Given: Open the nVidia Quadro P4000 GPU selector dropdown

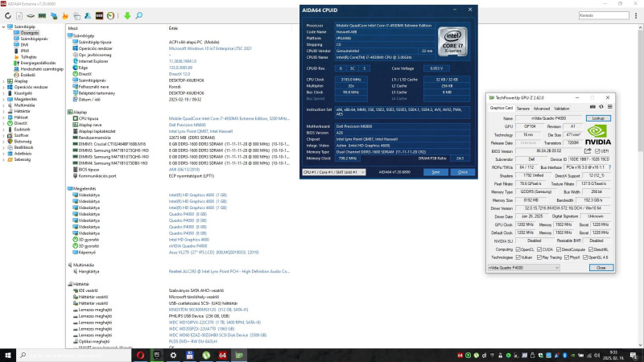Looking at the screenshot, I should coord(524,268).
